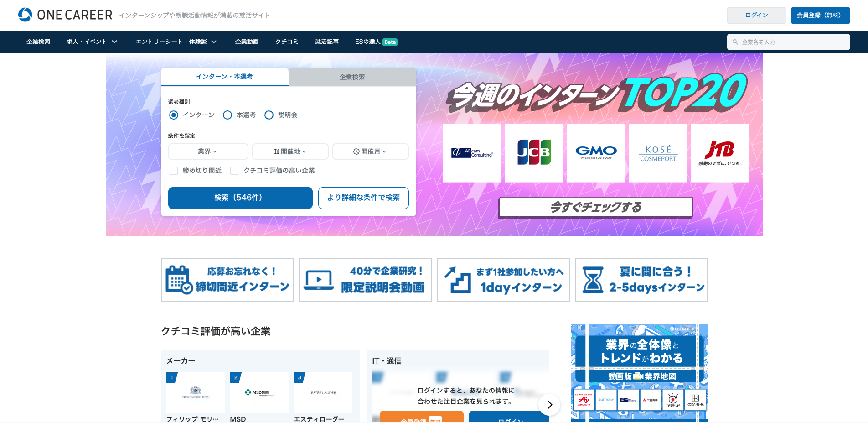Switch to the 企業検索 tab in search panel
The height and width of the screenshot is (423, 868).
pyautogui.click(x=352, y=77)
